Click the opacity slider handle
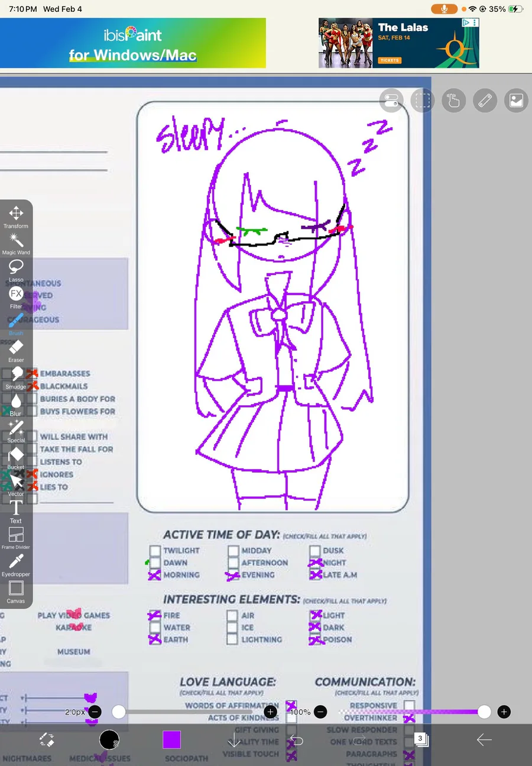Screen dimensions: 532x766 pyautogui.click(x=484, y=712)
